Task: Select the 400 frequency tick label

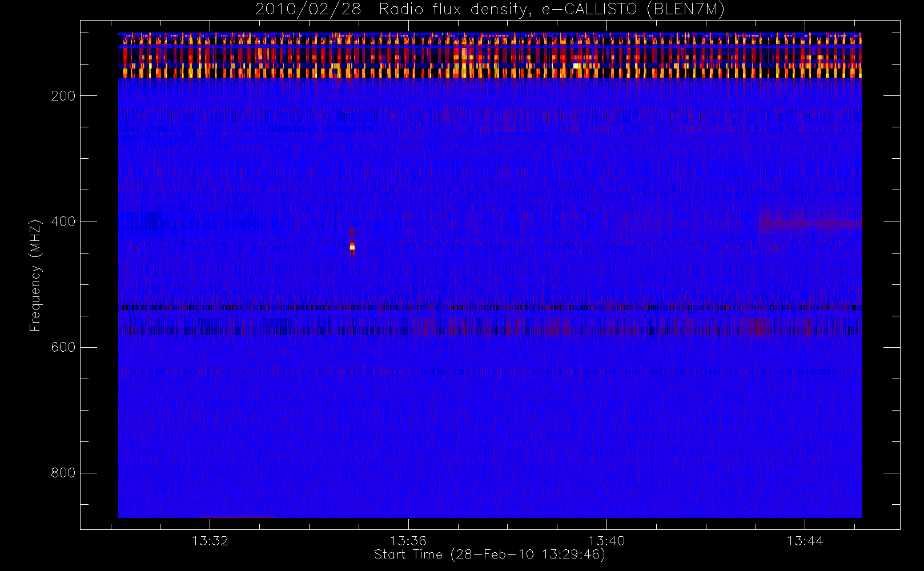Action: (63, 222)
